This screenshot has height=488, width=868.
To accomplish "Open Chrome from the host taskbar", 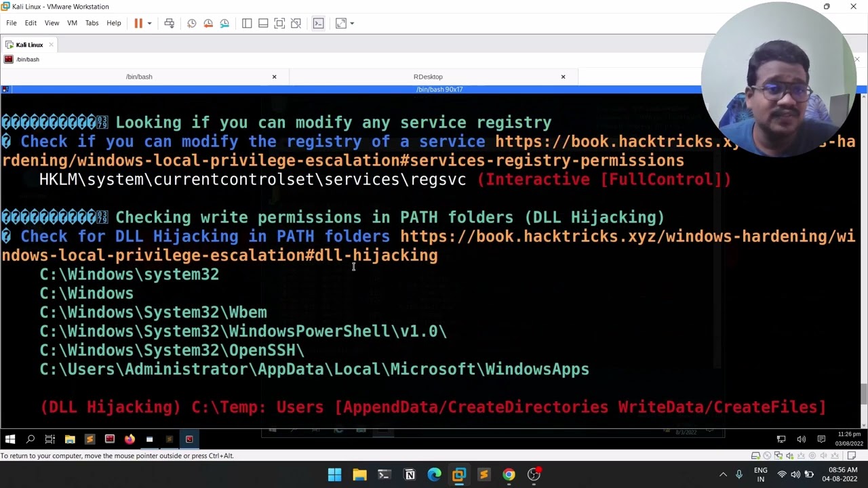I will [509, 474].
